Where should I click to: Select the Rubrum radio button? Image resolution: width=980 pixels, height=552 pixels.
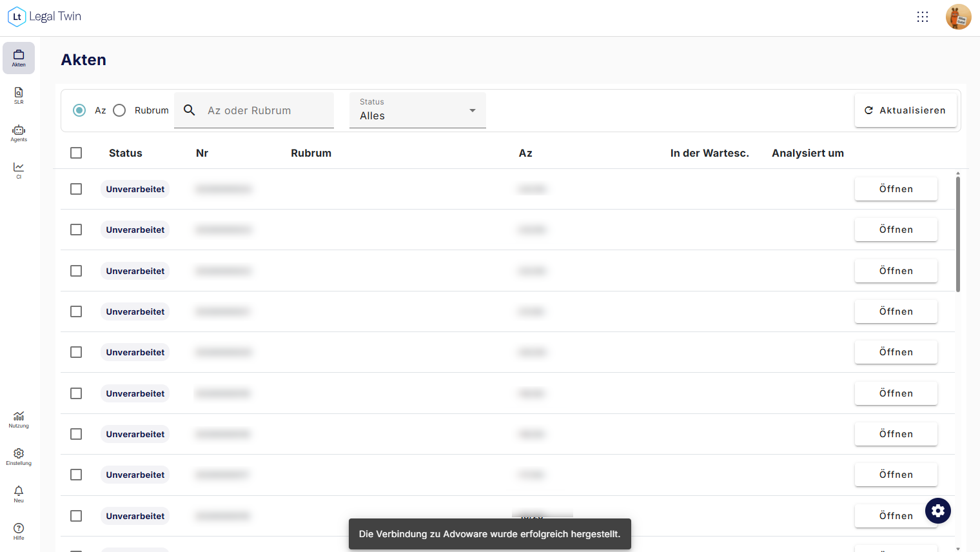[119, 110]
